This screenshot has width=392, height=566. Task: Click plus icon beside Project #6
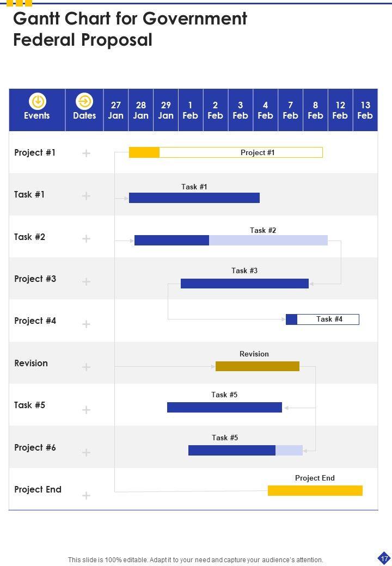86,453
